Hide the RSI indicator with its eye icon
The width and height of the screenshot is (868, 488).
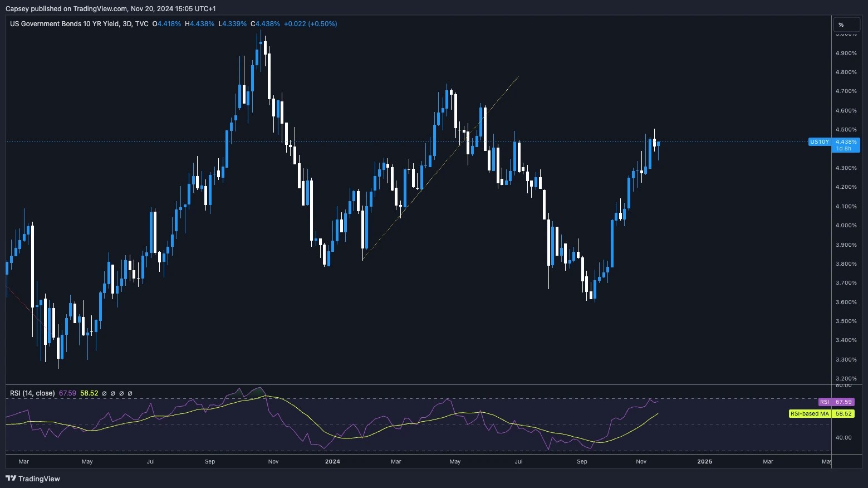click(x=104, y=393)
